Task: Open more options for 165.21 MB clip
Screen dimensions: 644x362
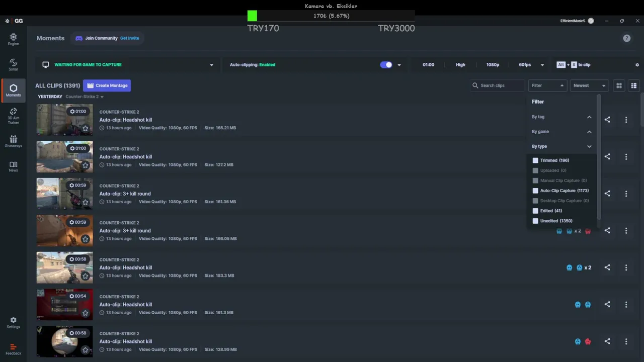Action: 626,120
